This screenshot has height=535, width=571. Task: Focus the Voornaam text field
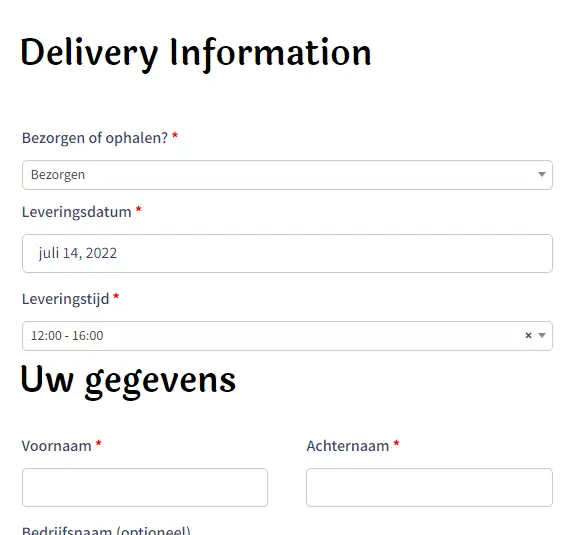[145, 487]
